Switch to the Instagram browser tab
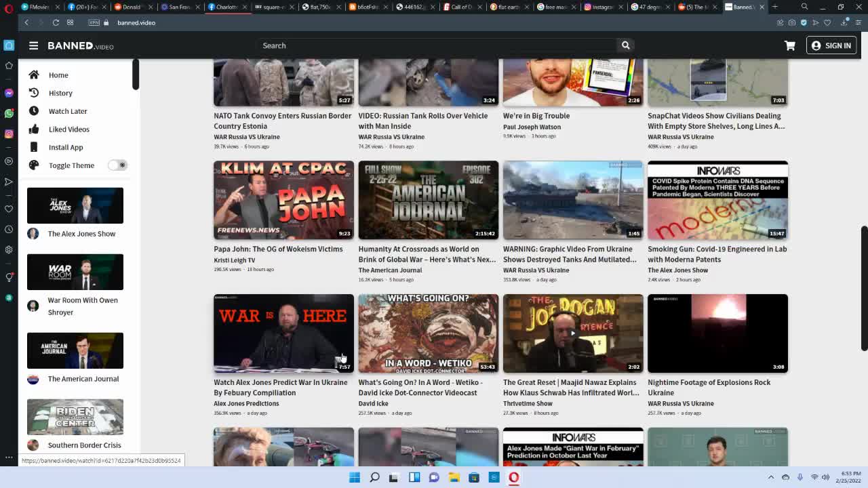 point(602,7)
